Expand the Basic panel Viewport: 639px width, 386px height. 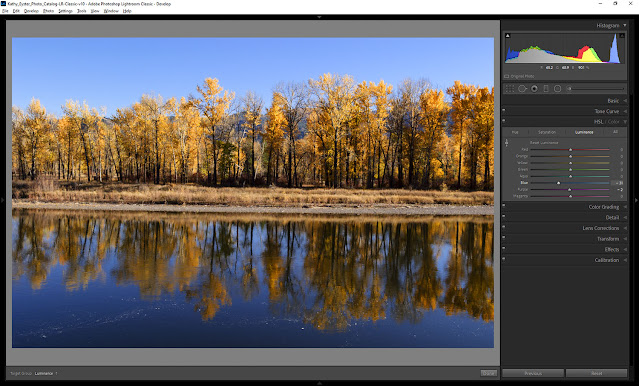(625, 101)
